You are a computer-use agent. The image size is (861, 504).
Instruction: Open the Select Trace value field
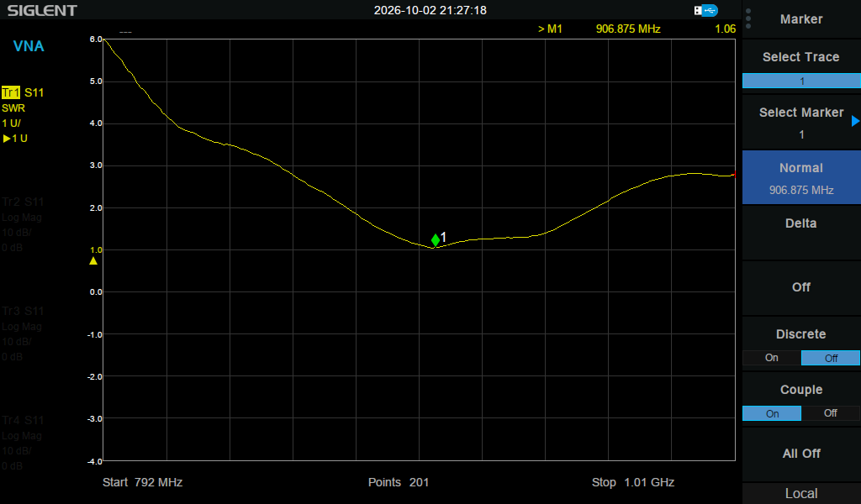[801, 81]
